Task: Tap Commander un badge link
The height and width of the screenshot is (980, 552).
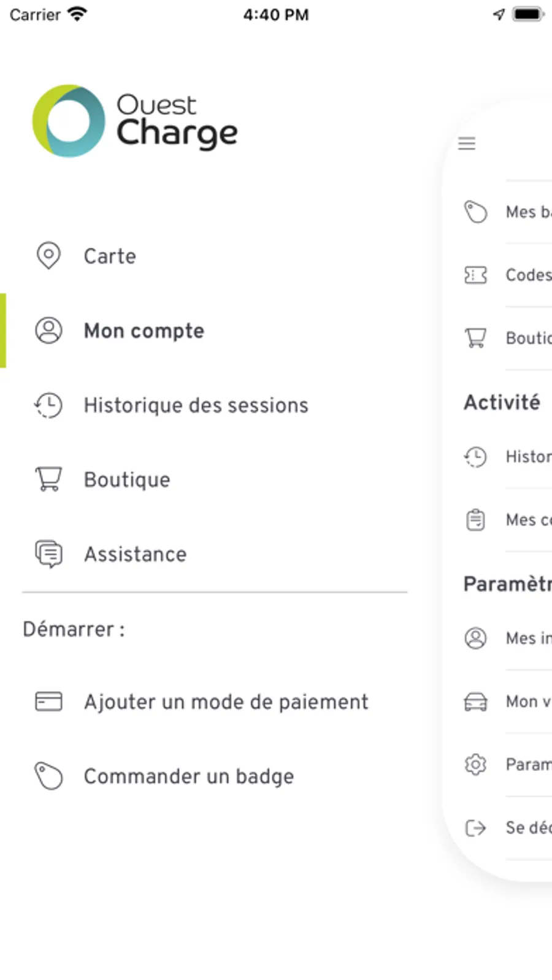Action: (188, 776)
